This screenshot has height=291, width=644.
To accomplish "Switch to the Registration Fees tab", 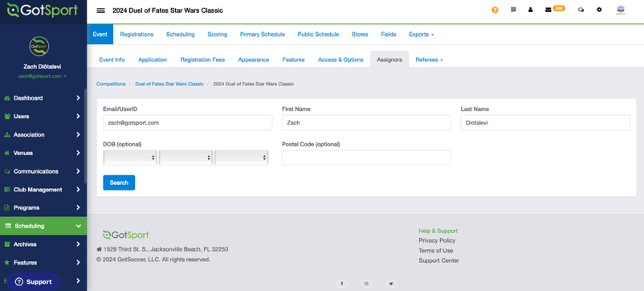I will coord(202,59).
